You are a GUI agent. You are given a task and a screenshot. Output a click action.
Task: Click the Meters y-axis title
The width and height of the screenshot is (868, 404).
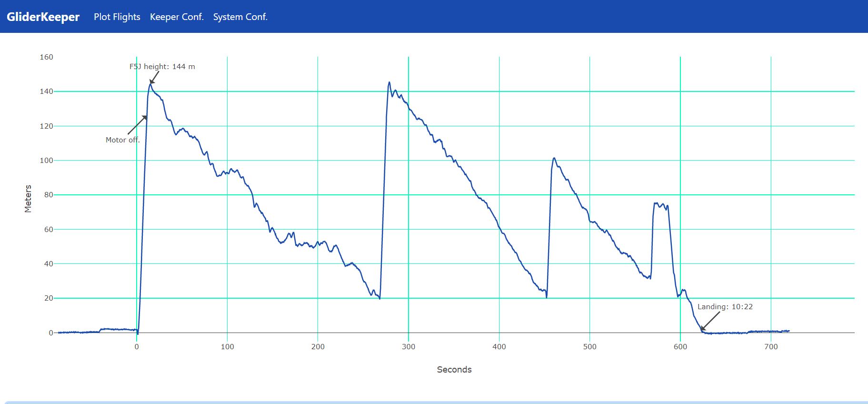click(28, 199)
